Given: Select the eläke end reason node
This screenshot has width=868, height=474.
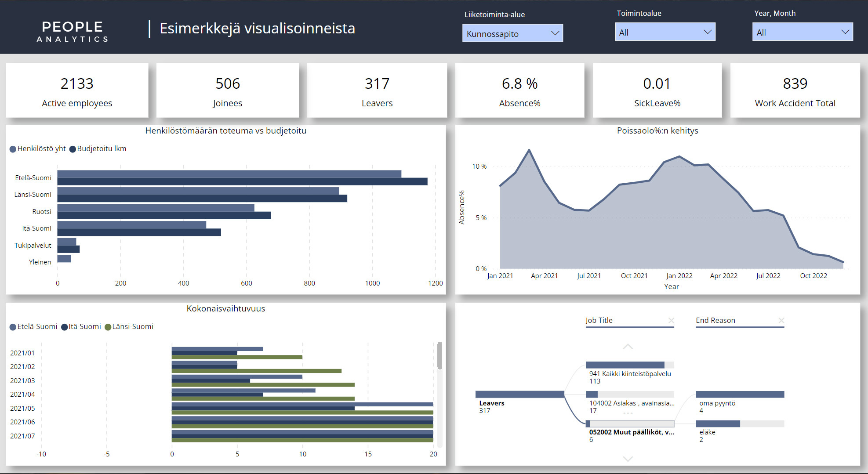Looking at the screenshot, I should (718, 424).
